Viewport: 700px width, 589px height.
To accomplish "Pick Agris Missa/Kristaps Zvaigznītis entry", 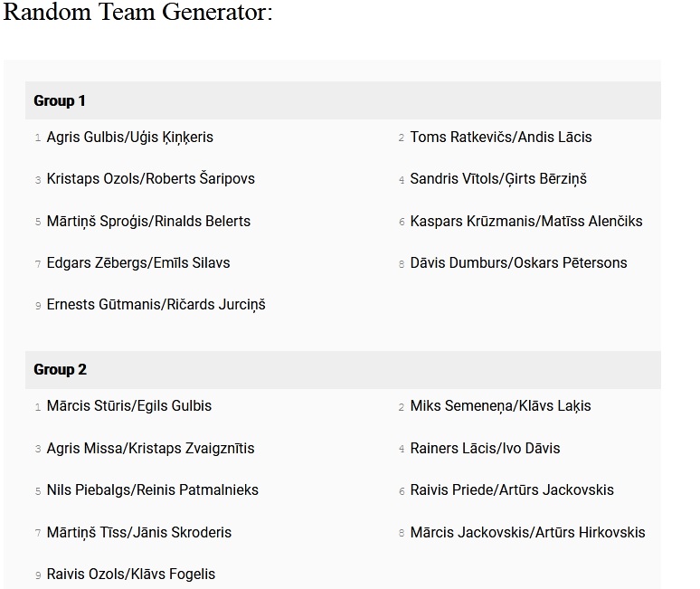I will coord(150,449).
